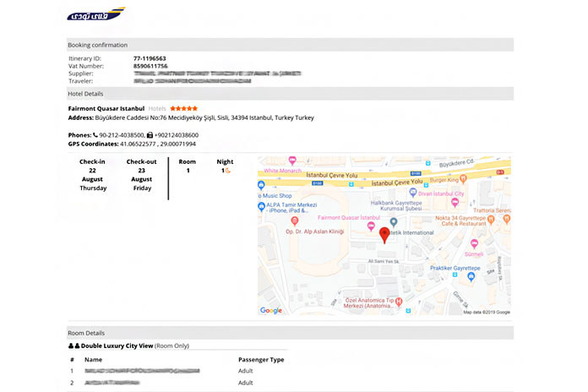Screen dimensions: 588x392
Task: Click the Özel Anatomica Tıp Merkezi hospital marker
Action: pyautogui.click(x=398, y=302)
